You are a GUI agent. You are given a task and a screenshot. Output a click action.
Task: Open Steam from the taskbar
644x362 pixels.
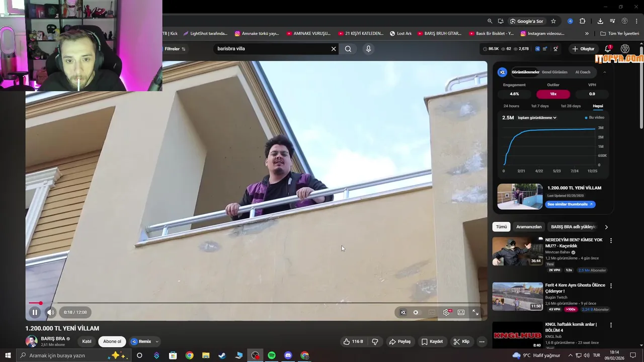(x=222, y=355)
